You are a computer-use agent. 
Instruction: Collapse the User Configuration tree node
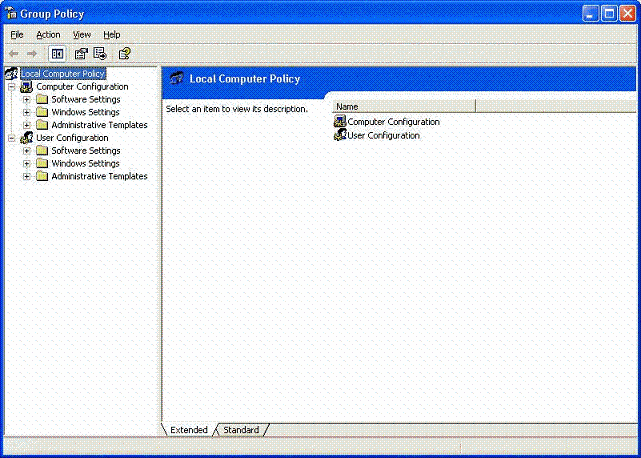point(12,138)
